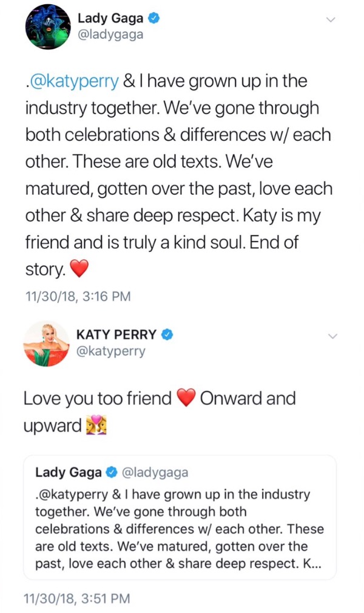Expand the options chevron on Katy Perry's tweet
The width and height of the screenshot is (364, 613).
332,336
